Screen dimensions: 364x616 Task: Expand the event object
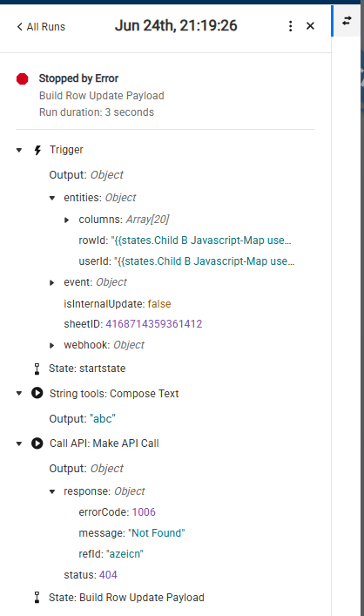point(52,283)
